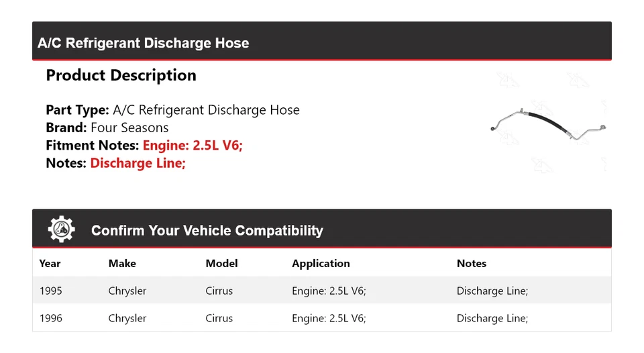Open the discharge hose product image
Screen dimensions: 644x353
[x=548, y=124]
